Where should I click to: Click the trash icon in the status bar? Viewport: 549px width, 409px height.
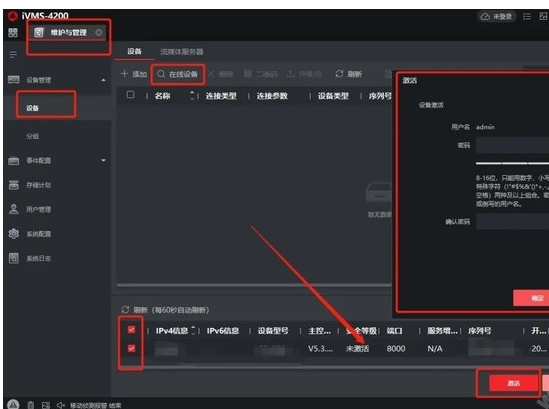31,405
